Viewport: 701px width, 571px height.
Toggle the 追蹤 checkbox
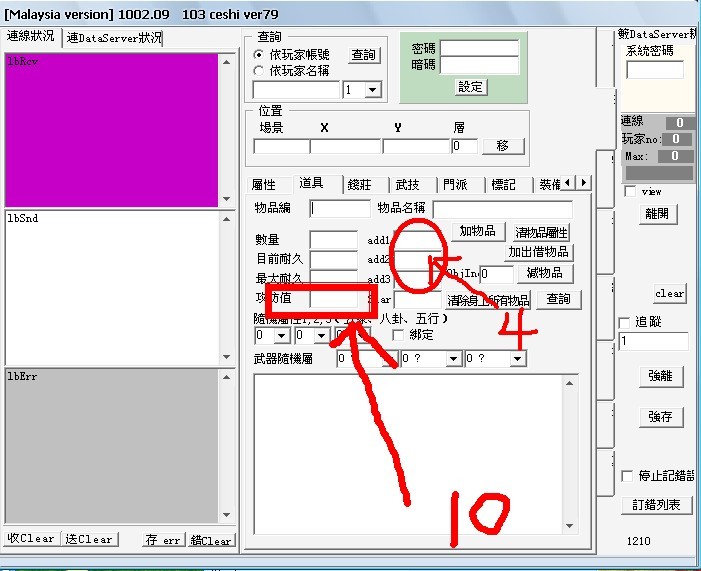627,322
